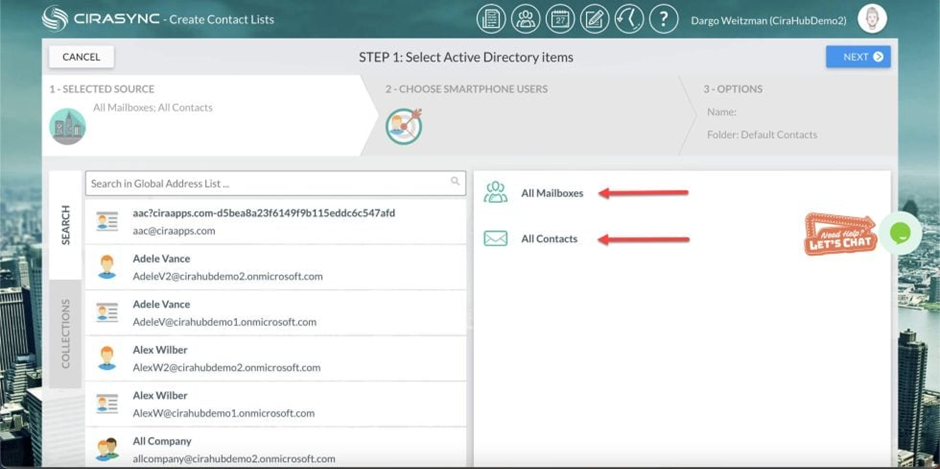Click contact card icon beside AdeleV@cirahubdemo1
Screen dimensions: 940x469
pos(107,312)
